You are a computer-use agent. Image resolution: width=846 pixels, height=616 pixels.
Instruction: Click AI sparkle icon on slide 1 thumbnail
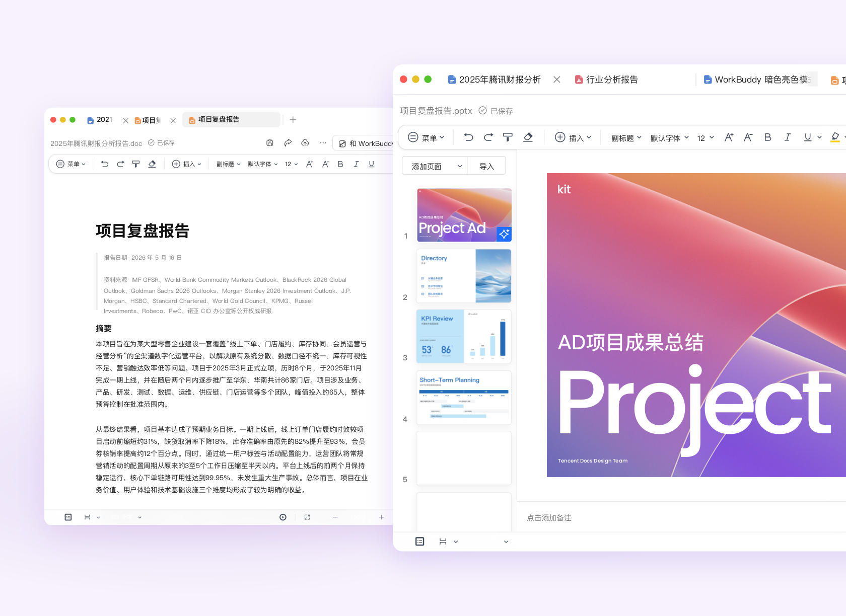pos(504,234)
